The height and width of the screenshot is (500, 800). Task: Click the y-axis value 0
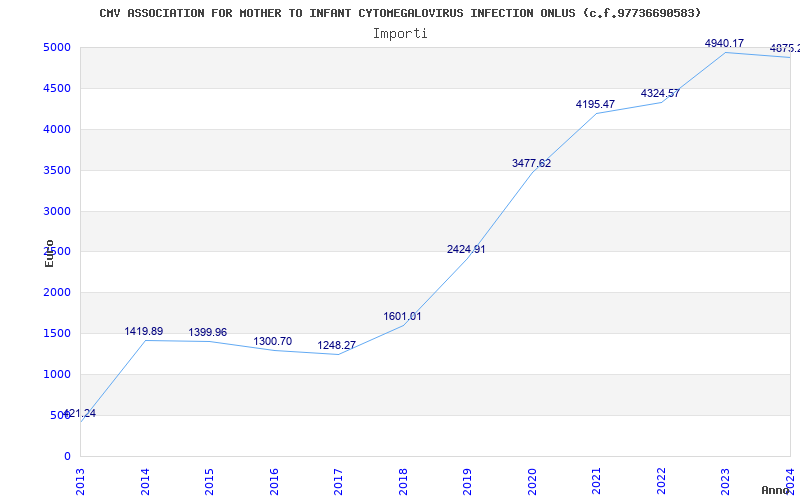[67, 456]
